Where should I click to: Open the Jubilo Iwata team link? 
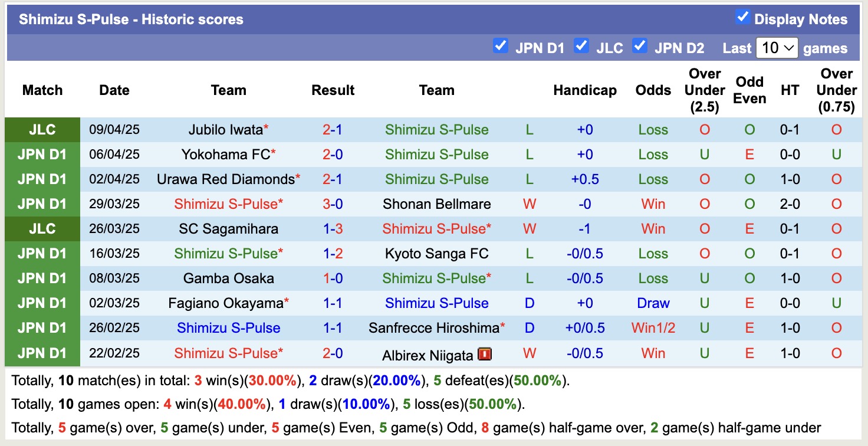(x=225, y=130)
